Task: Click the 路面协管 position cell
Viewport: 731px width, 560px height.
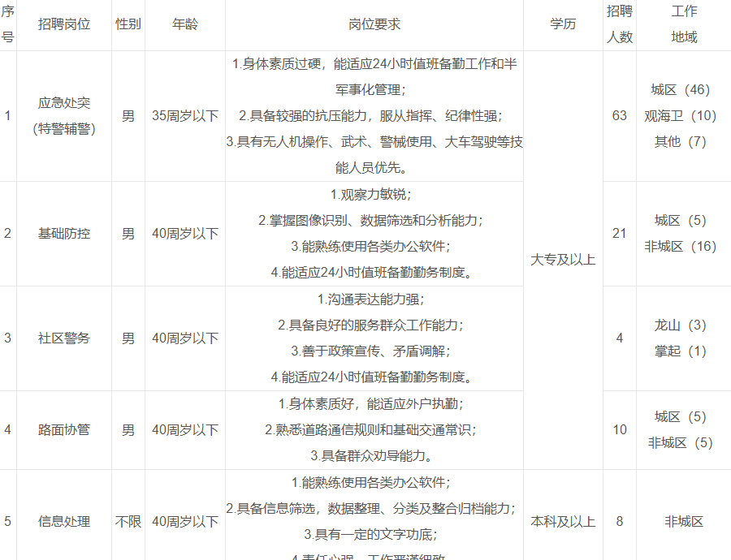Action: (64, 429)
